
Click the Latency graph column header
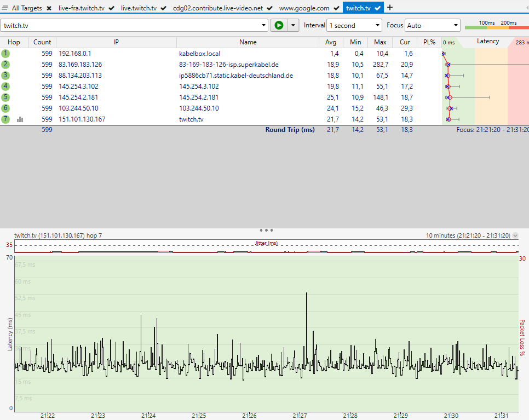(x=488, y=41)
